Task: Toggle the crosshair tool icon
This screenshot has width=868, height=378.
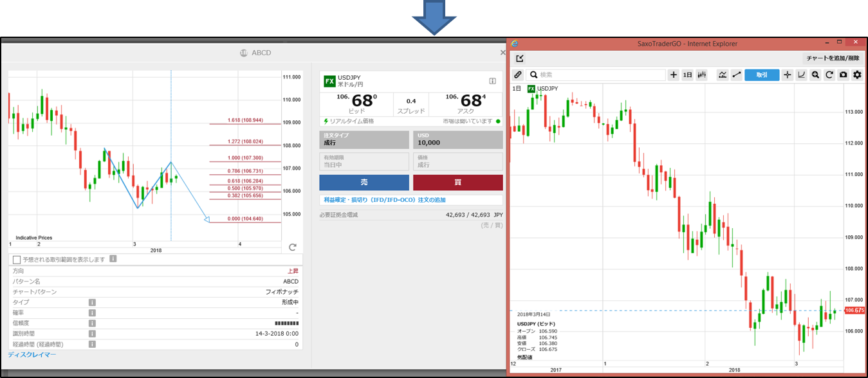Action: [x=787, y=75]
